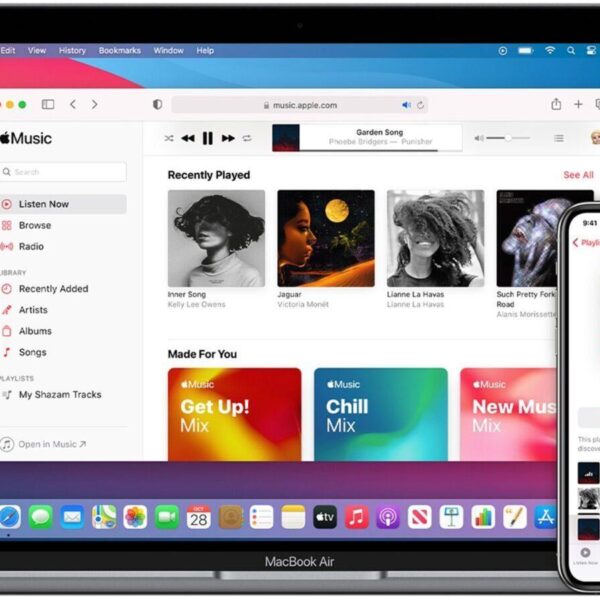Click the song progress bar under Garden Song
The width and height of the screenshot is (600, 600).
[x=381, y=151]
